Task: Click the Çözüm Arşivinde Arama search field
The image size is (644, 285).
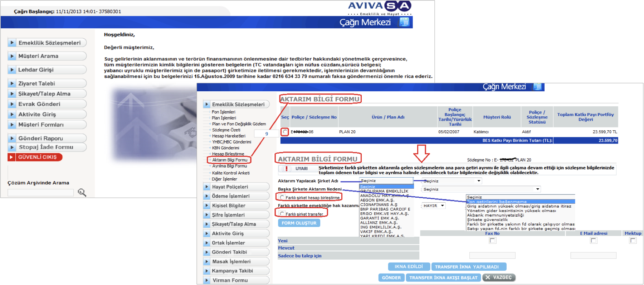Action: click(x=40, y=193)
